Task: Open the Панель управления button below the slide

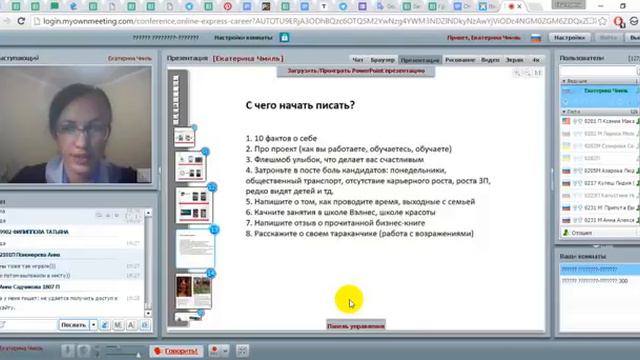Action: [356, 326]
